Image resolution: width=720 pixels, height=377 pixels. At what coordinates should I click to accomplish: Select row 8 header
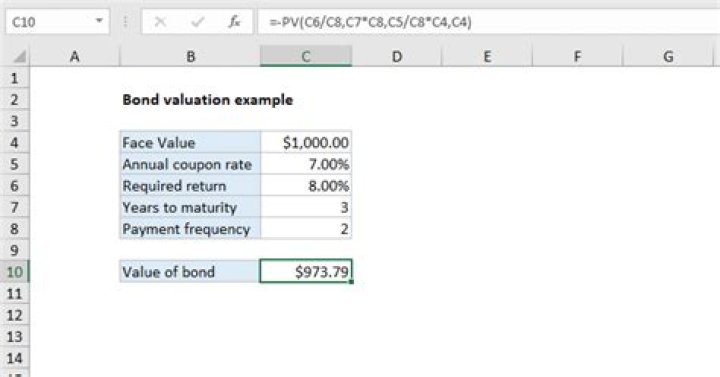pos(15,229)
